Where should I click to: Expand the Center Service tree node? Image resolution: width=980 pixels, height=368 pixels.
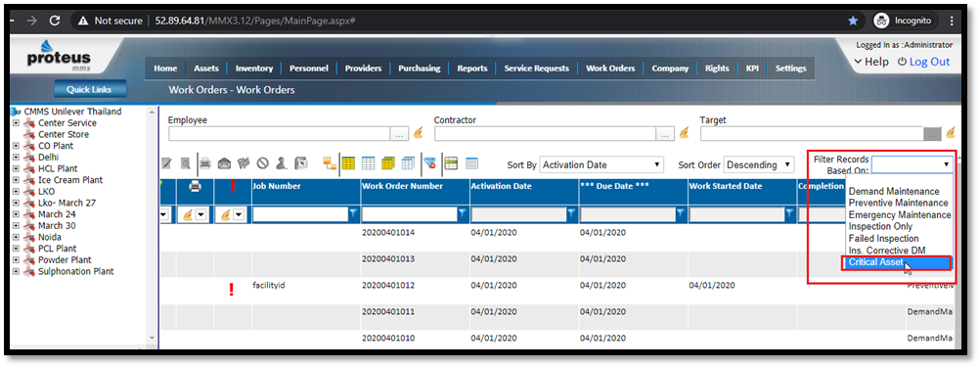click(16, 123)
